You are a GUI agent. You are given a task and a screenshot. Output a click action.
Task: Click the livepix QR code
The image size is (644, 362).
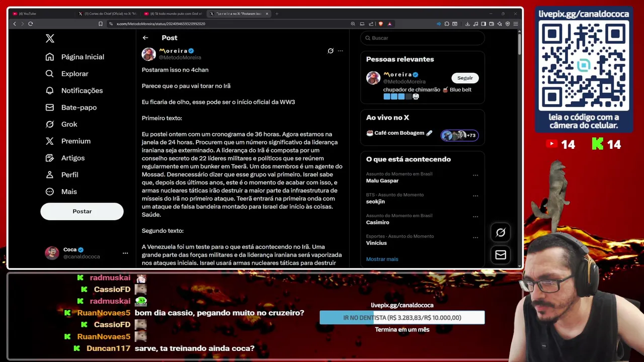[x=584, y=65]
